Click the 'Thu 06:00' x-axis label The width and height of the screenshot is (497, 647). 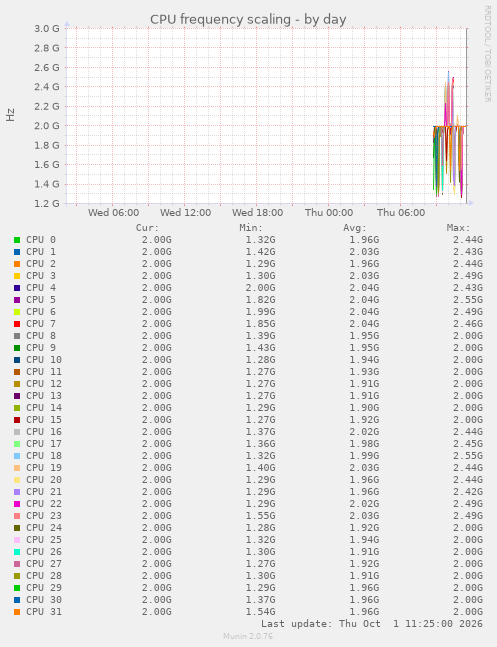[401, 213]
